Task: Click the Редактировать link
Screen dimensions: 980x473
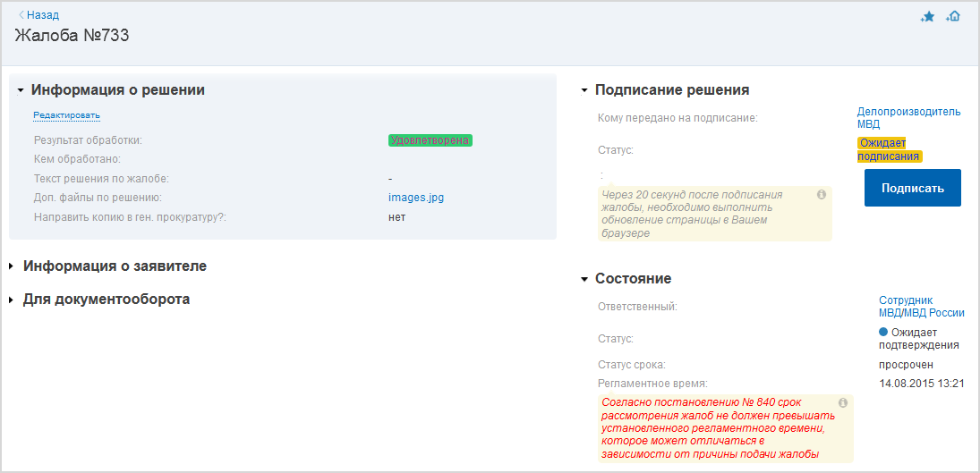Action: click(66, 115)
